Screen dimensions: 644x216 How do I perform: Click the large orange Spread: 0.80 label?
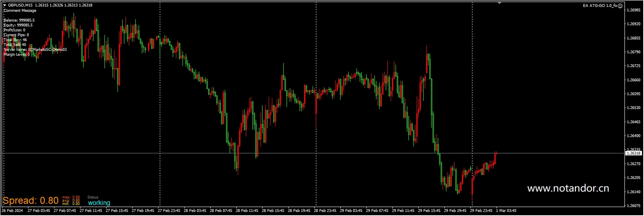pos(30,201)
